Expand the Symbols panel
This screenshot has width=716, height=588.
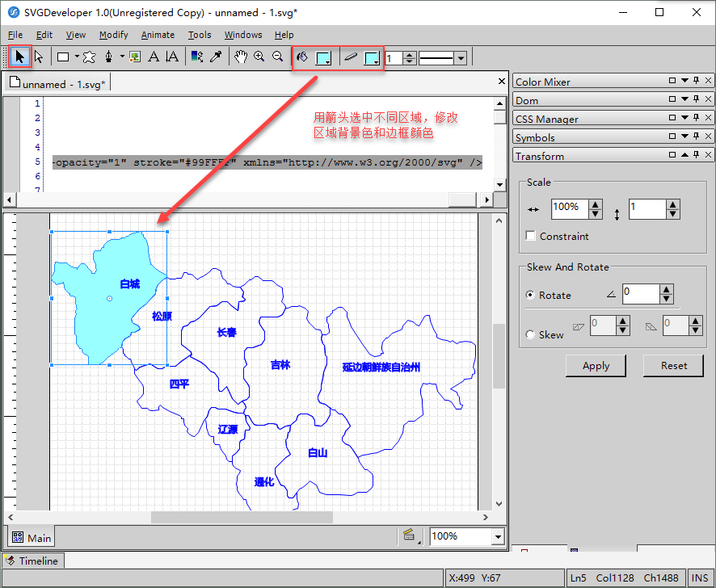(684, 136)
